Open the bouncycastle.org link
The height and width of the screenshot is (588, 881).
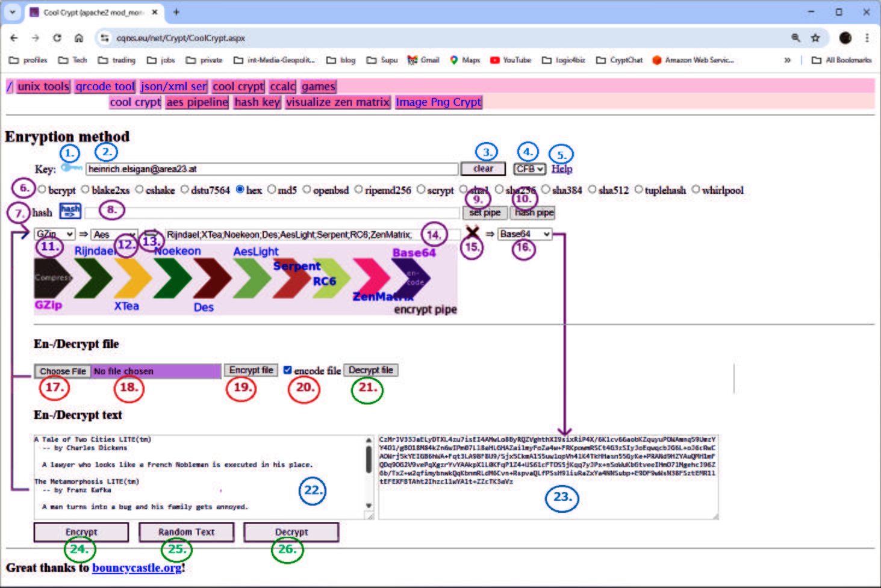[x=137, y=568]
